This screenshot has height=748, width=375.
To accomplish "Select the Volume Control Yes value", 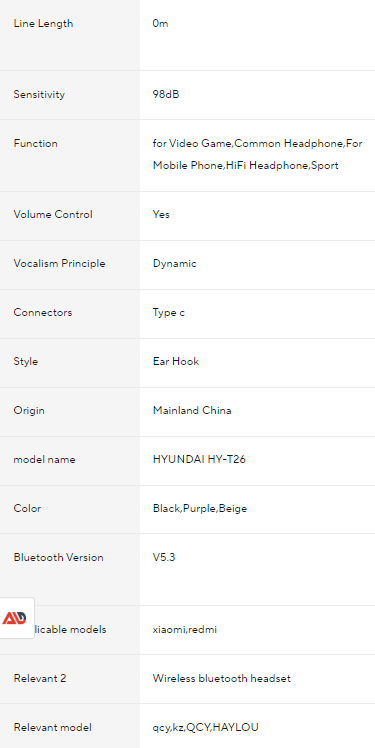I will 161,215.
